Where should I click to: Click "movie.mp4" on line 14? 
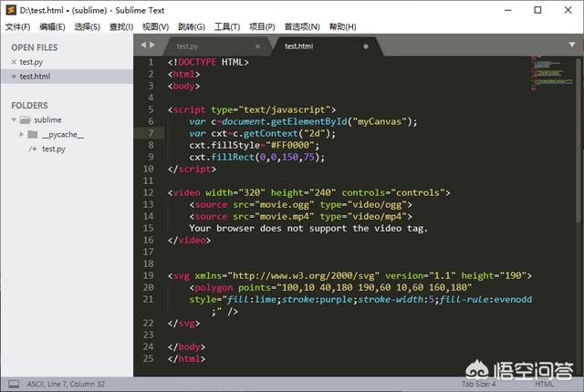tap(284, 216)
